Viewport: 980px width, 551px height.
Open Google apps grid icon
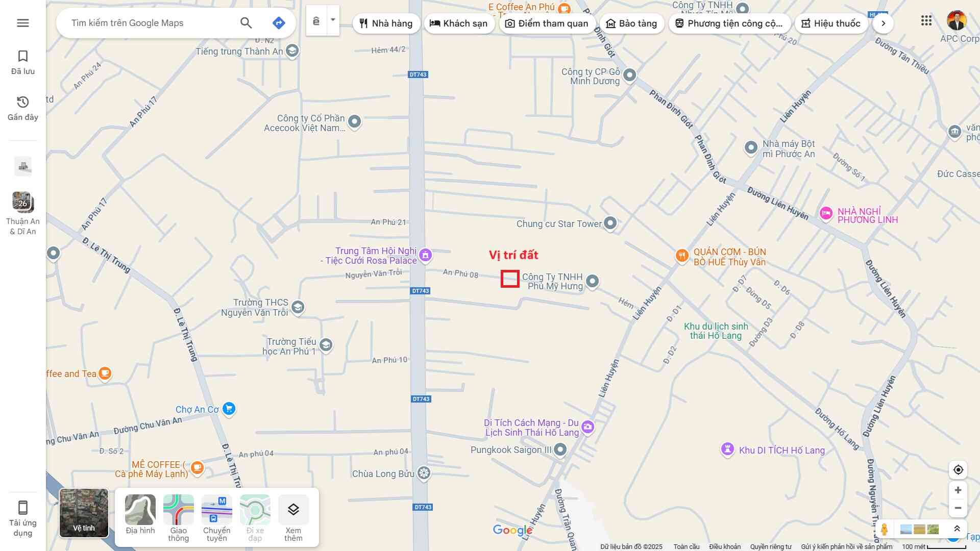[x=926, y=21]
